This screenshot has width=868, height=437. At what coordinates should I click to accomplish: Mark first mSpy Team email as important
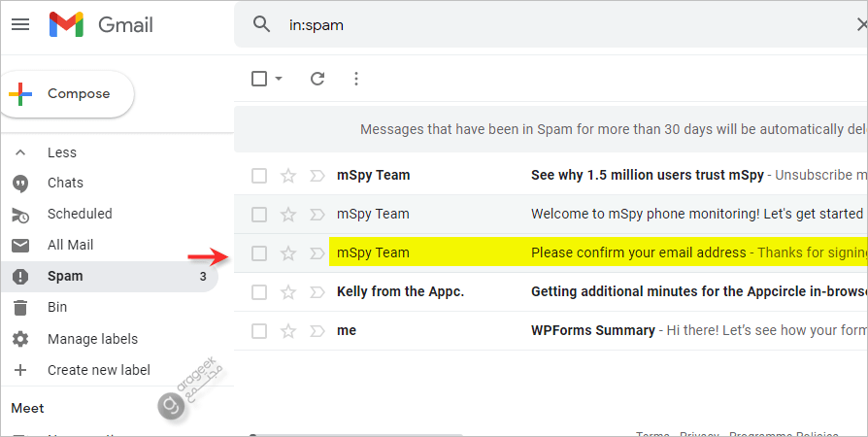(317, 176)
